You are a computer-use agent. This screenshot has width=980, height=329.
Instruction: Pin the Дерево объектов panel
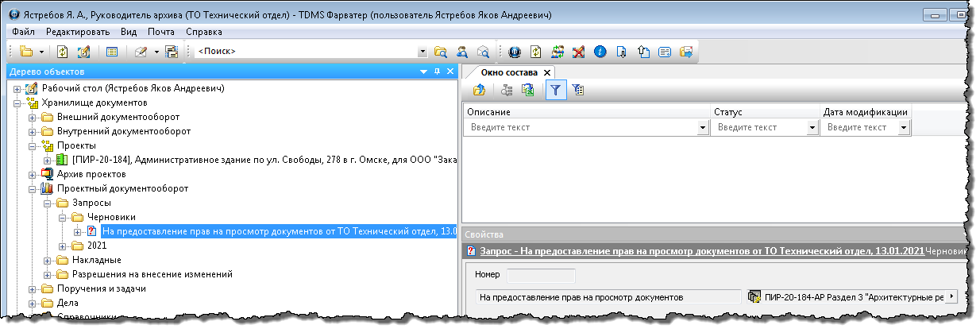pyautogui.click(x=437, y=72)
